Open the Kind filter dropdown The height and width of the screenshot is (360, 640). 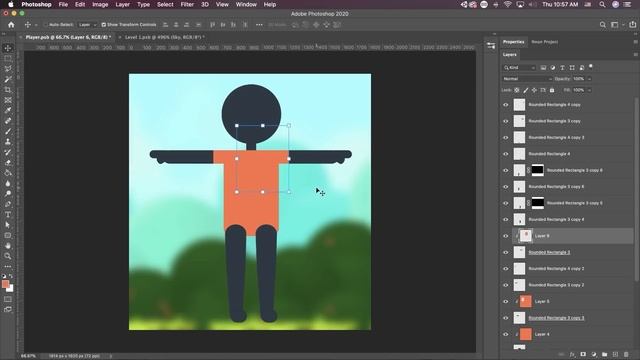[x=519, y=68]
